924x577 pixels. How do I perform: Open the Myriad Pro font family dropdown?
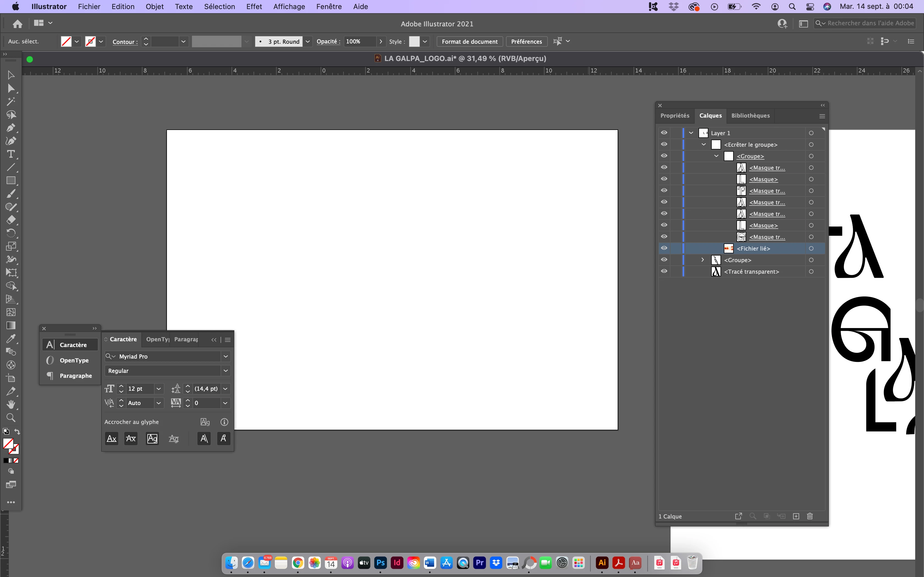coord(226,356)
